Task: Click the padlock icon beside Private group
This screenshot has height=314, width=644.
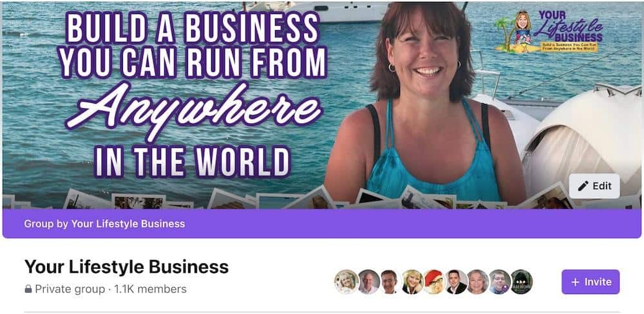Action: (28, 290)
